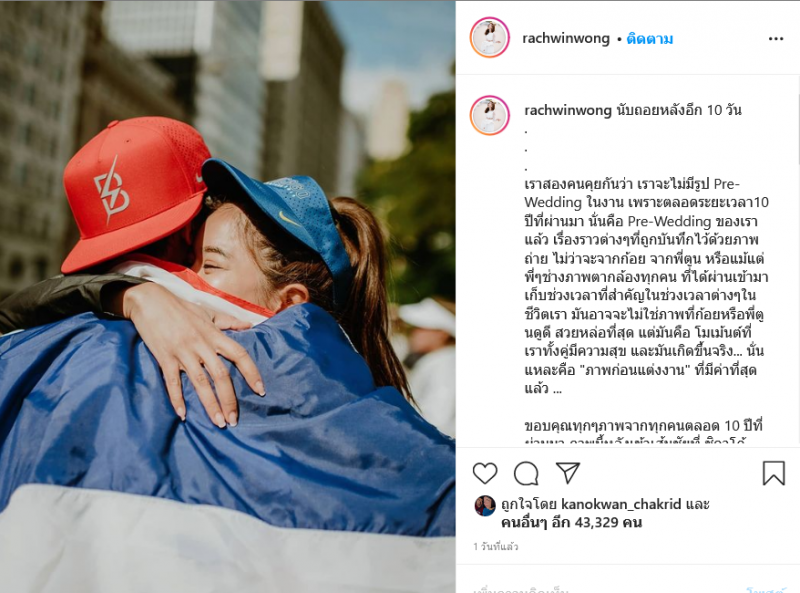Click the post timestamp 1 วันที่แล้ว
The width and height of the screenshot is (800, 593).
pyautogui.click(x=495, y=547)
